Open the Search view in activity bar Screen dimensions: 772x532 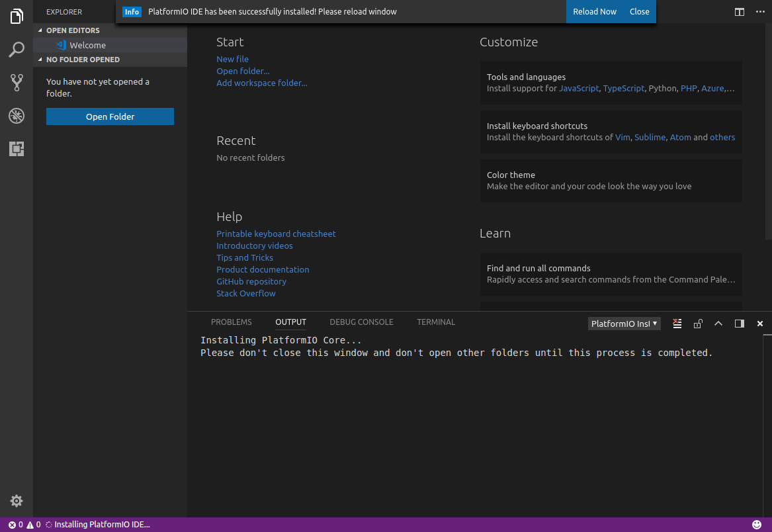tap(17, 49)
